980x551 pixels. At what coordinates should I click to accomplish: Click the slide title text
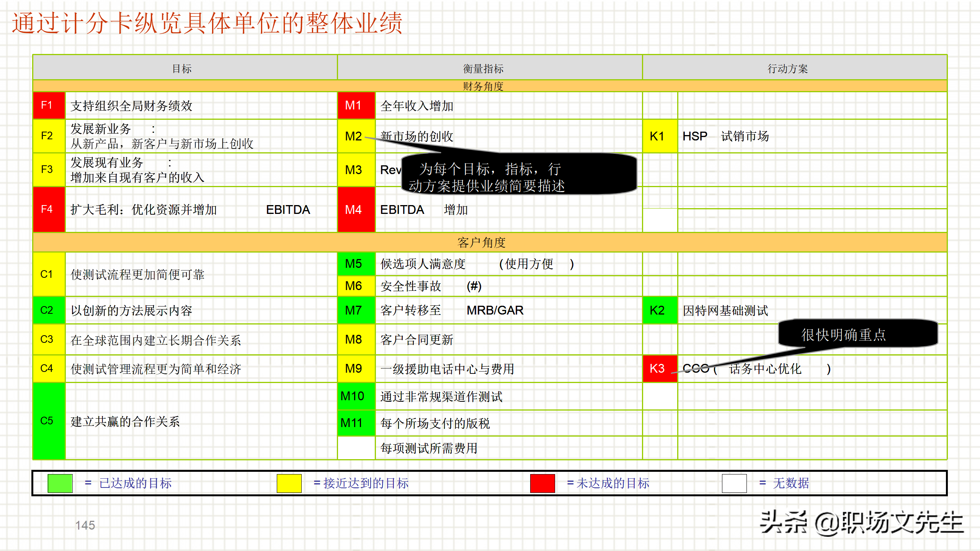[207, 23]
